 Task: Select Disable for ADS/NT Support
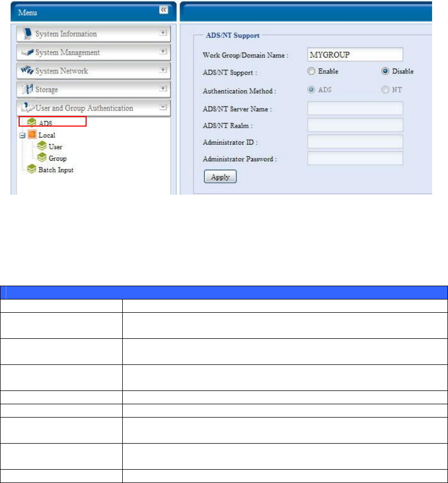pyautogui.click(x=385, y=71)
